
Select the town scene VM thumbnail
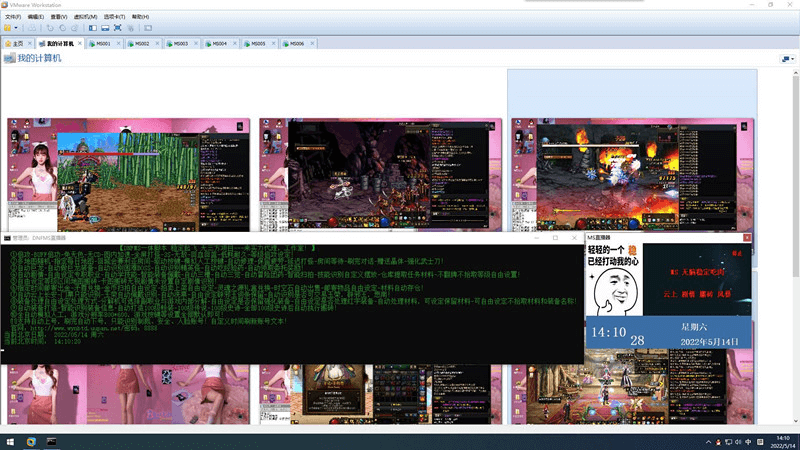(633, 388)
